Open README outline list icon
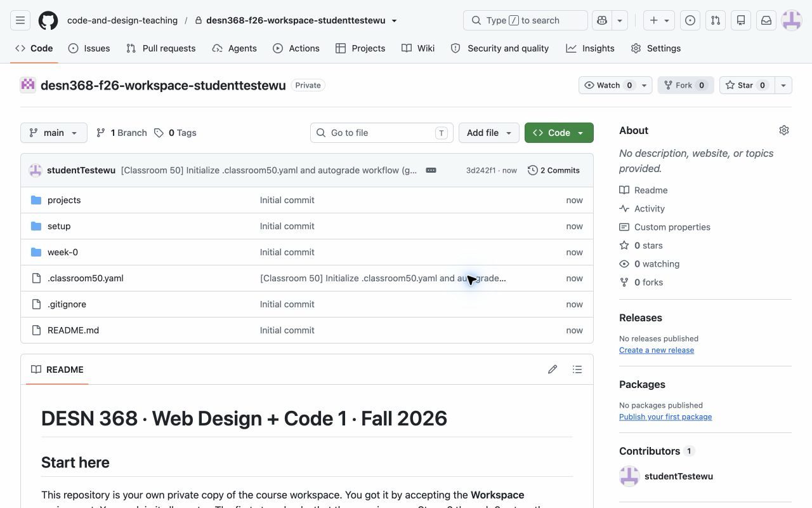Screen dimensions: 812x508 coord(577,370)
